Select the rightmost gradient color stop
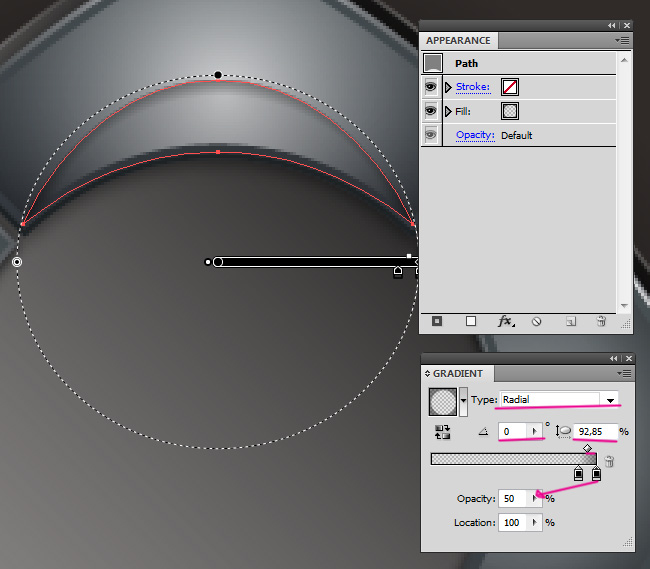The image size is (650, 569). click(597, 474)
